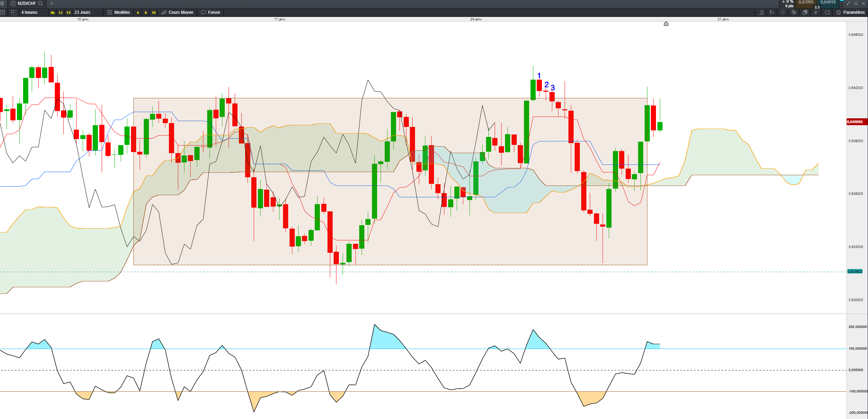Screen dimensions: 868x419
Task: Click the 31 janv. date label
Action: pos(724,19)
